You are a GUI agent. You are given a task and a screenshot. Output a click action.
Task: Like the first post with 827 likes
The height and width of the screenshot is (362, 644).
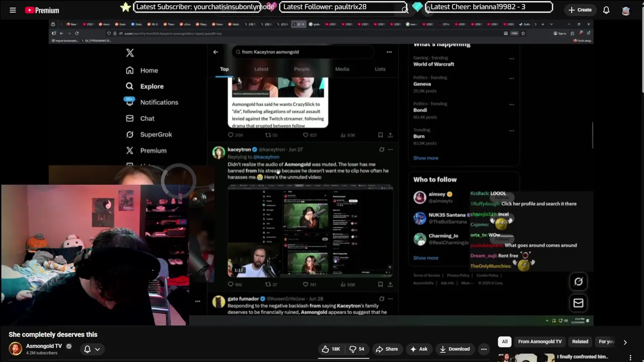click(x=309, y=135)
